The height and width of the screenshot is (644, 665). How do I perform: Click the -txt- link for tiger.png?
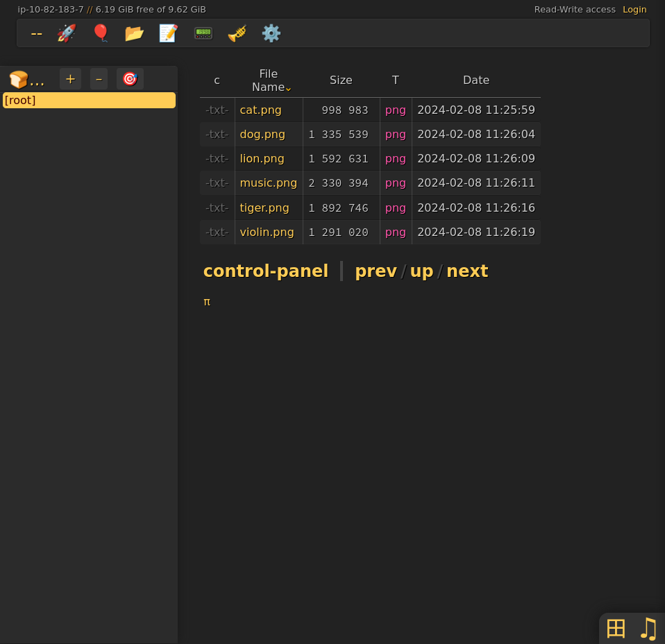[217, 207]
